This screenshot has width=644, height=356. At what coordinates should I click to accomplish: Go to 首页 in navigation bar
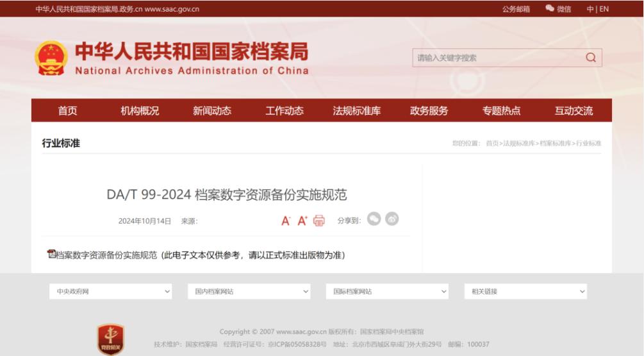(x=68, y=111)
